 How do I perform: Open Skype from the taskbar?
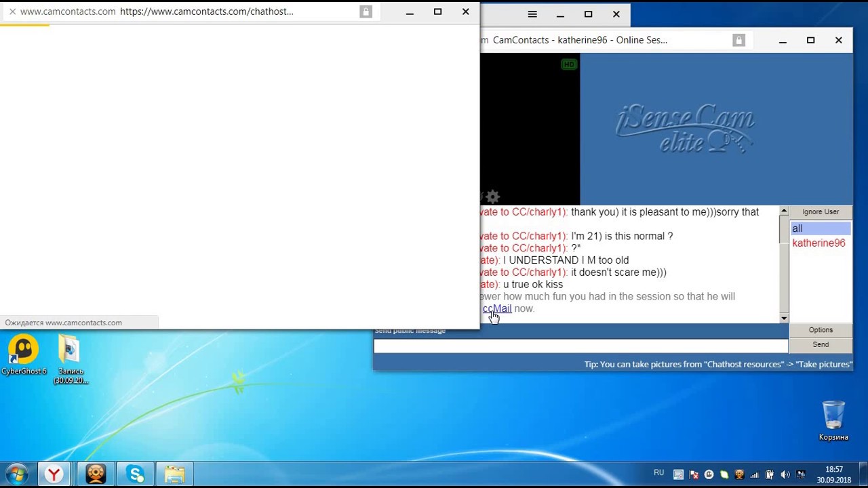135,474
